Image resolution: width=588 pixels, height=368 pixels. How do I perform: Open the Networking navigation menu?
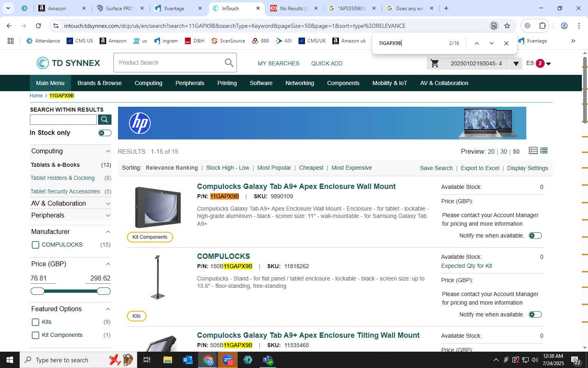tap(300, 83)
